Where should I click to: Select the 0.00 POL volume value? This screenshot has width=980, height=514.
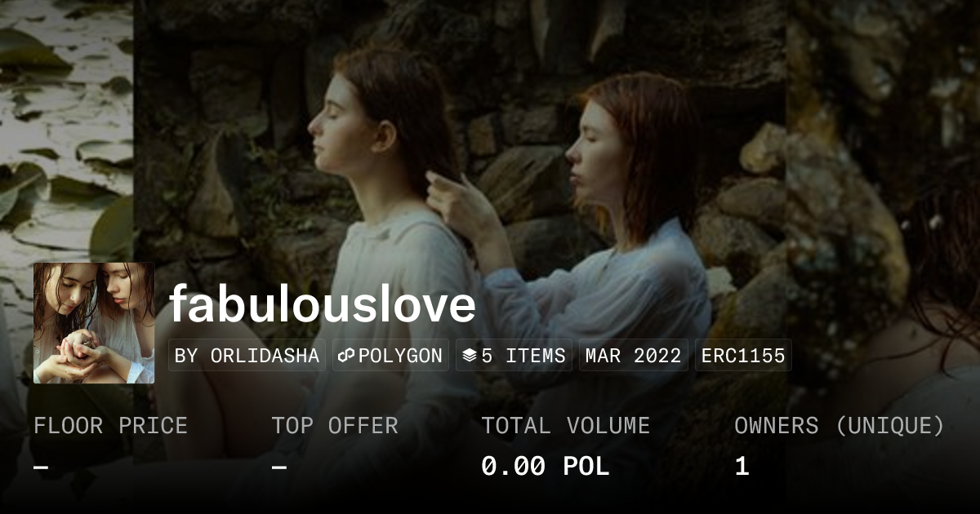[545, 467]
